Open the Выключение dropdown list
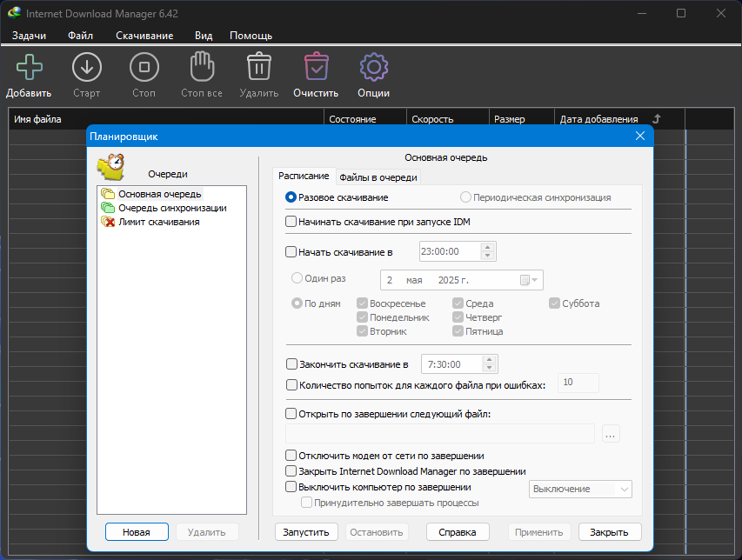Image resolution: width=742 pixels, height=560 pixels. tap(580, 489)
